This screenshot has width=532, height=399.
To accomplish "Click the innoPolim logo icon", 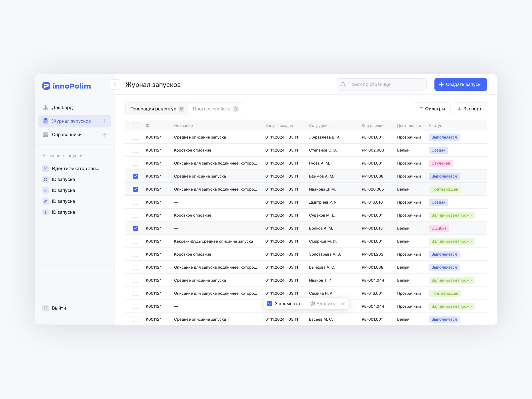I will pos(46,86).
